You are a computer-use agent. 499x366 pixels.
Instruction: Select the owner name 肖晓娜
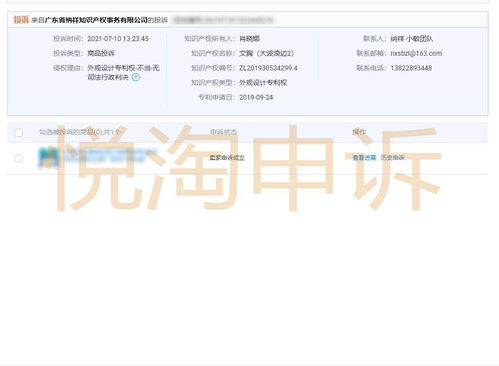(249, 39)
